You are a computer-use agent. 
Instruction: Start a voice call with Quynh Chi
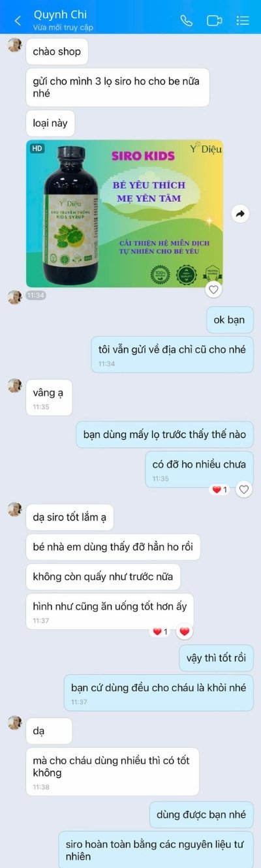point(187,20)
